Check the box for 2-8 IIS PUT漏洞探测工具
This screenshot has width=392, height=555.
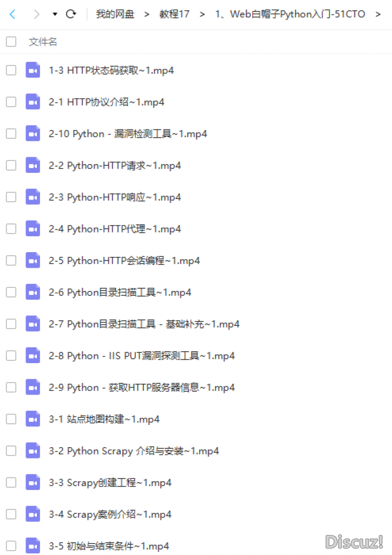click(11, 356)
